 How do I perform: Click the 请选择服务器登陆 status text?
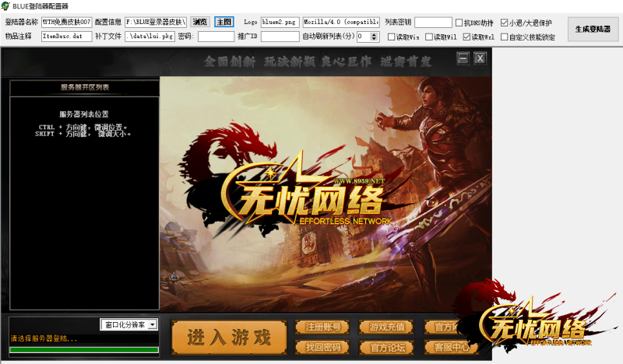point(44,338)
